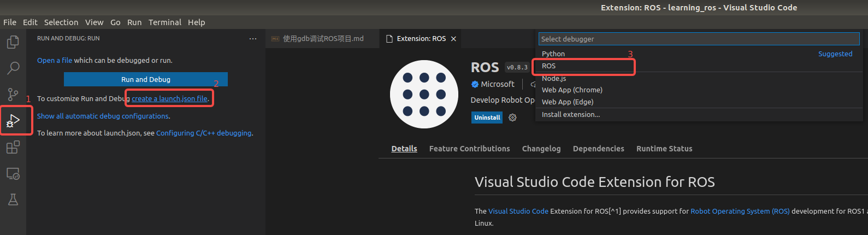
Task: Click the blue Run and Debug button
Action: pyautogui.click(x=145, y=80)
